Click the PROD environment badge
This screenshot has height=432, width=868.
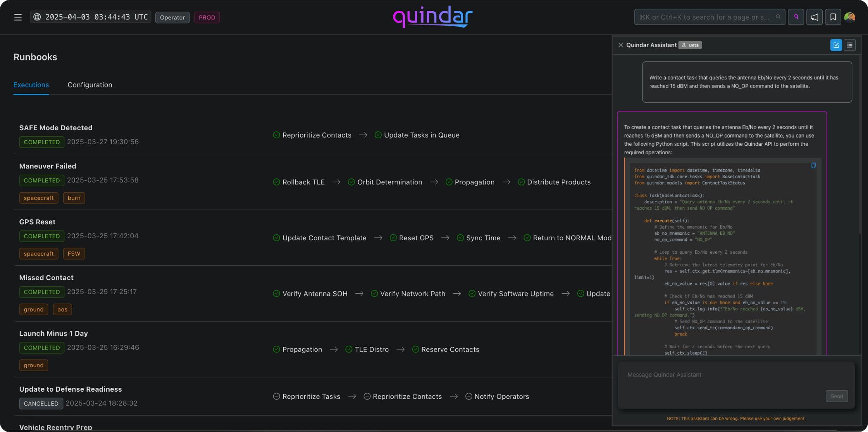207,17
